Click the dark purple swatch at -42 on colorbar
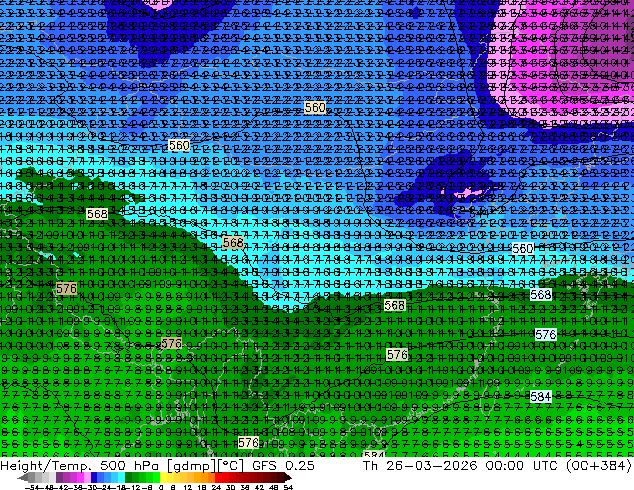 [x=59, y=477]
